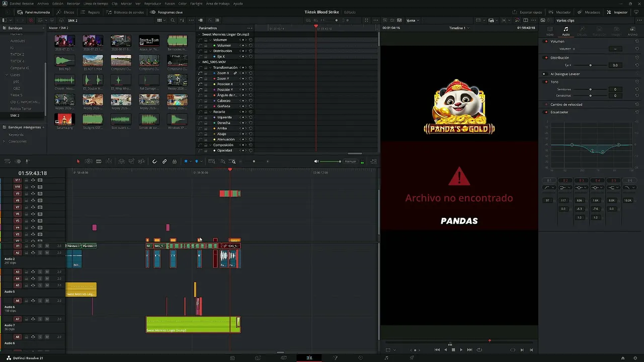The width and height of the screenshot is (644, 362).
Task: Play in reverse in the viewer
Action: pos(445,350)
